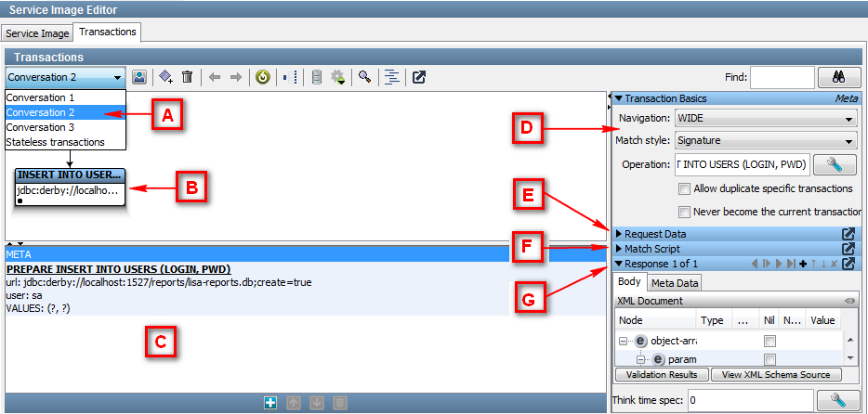
Task: Switch to the Meta Data response tab
Action: 675,283
